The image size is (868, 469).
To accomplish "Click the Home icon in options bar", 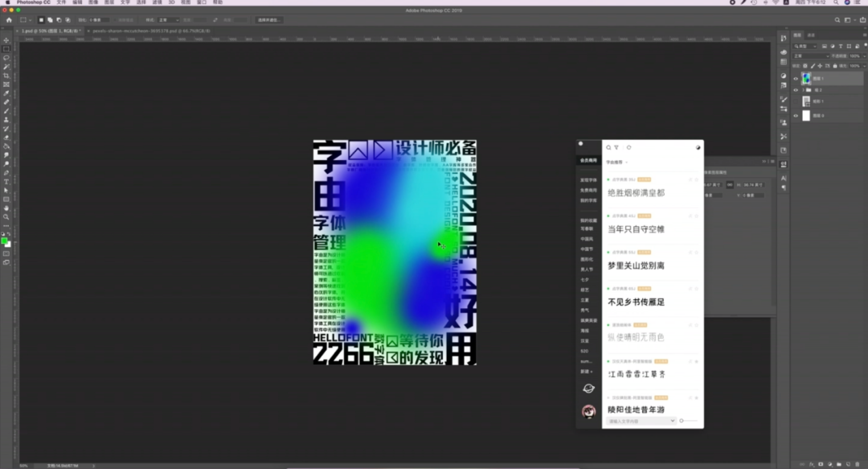I will 9,20.
